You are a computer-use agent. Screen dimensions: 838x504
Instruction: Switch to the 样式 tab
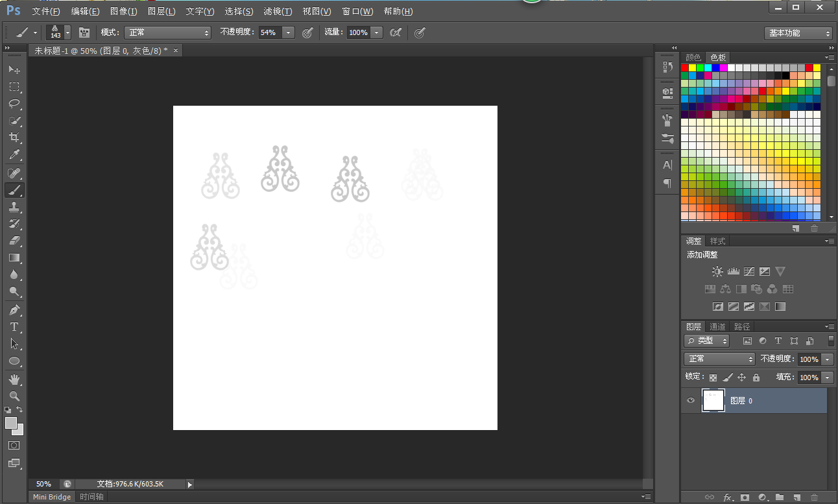[717, 241]
